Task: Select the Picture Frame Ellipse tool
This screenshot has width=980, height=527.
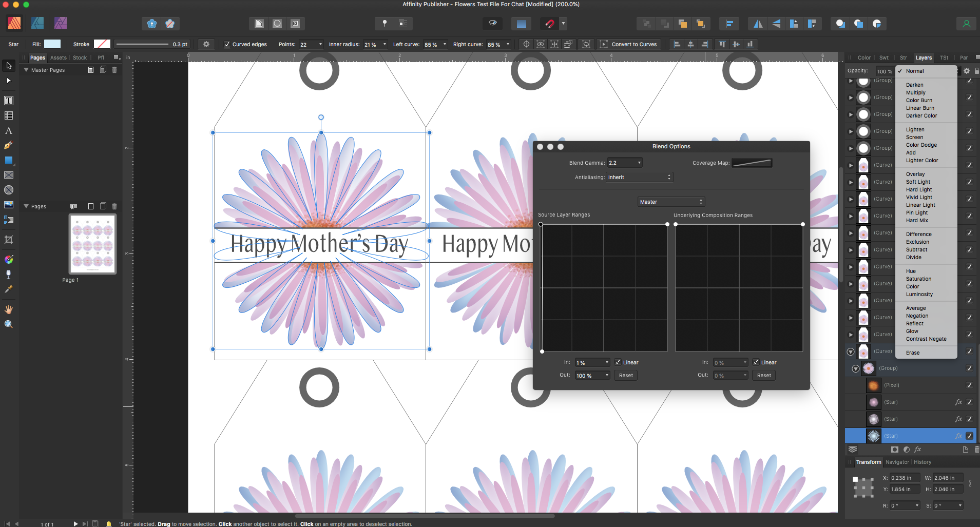Action: (9, 190)
